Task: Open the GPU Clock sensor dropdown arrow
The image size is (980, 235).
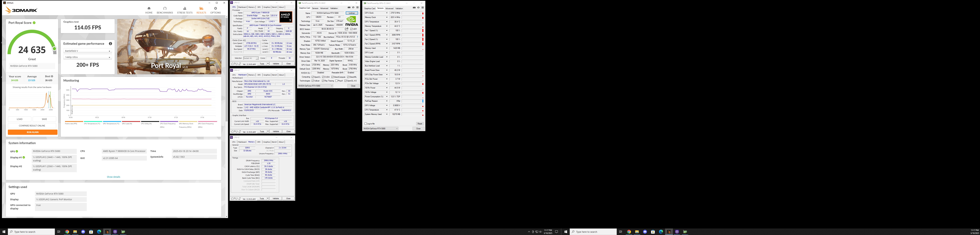Action: point(387,13)
